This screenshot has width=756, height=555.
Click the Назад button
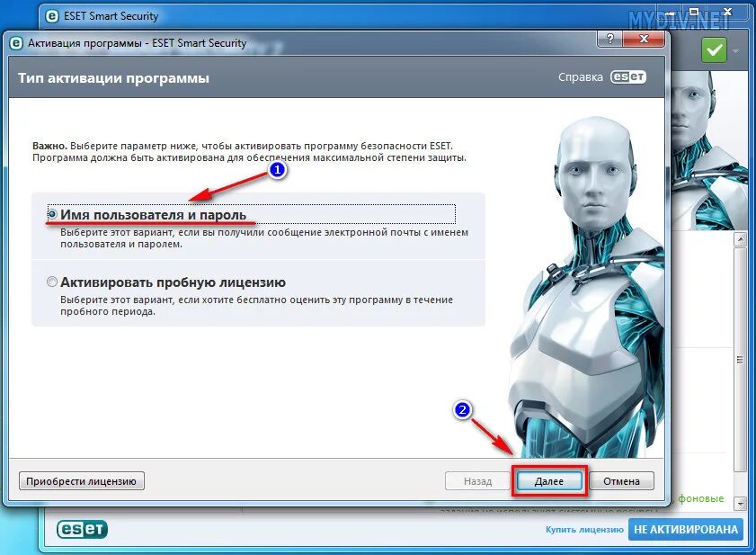477,481
